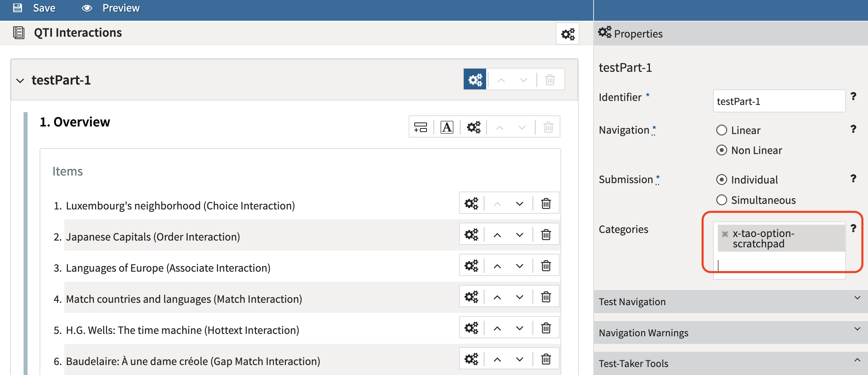Remove the x-tao-option-scratchpad category tag
The height and width of the screenshot is (375, 868).
(x=724, y=235)
